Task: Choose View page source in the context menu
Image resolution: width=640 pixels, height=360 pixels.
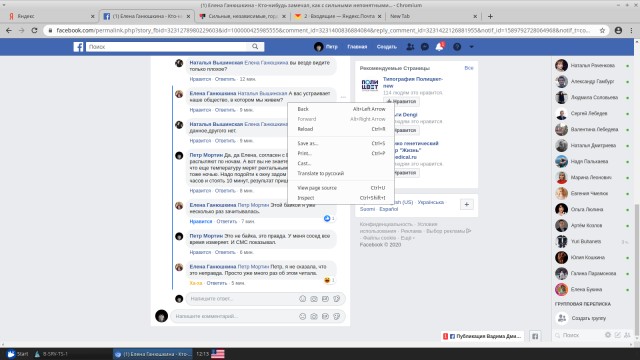Action: coord(341,188)
